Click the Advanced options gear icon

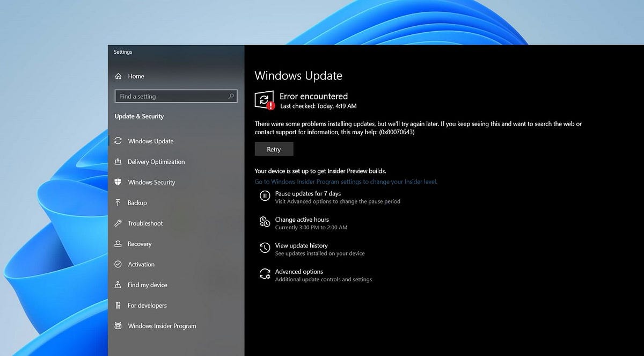[265, 274]
